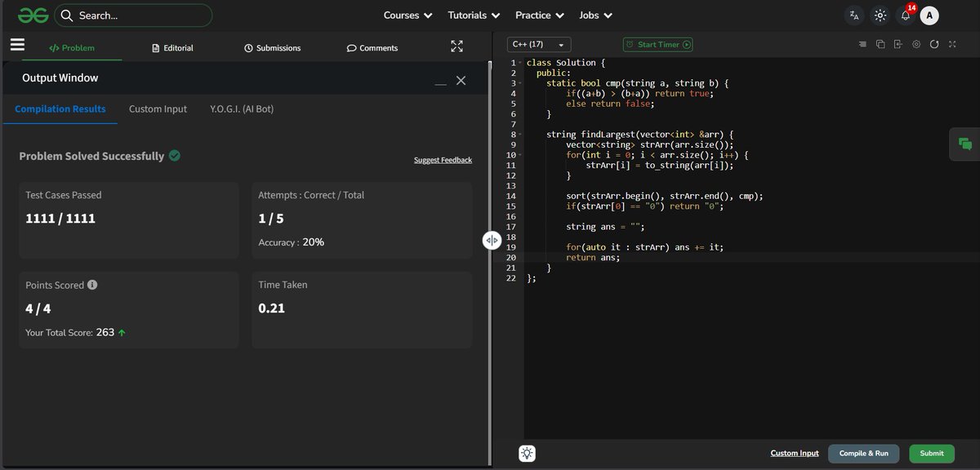Image resolution: width=980 pixels, height=470 pixels.
Task: Collapse code fold at line 1
Action: coord(519,63)
